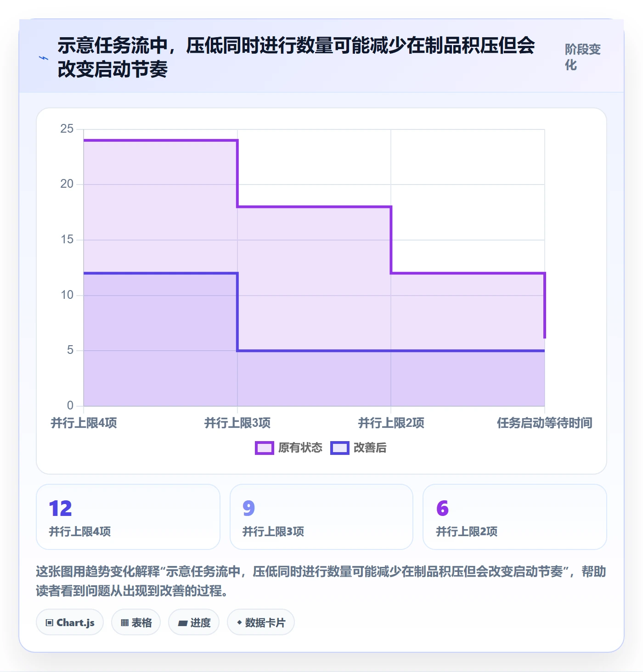The height and width of the screenshot is (672, 643).
Task: Select the 表格 tag
Action: click(136, 622)
